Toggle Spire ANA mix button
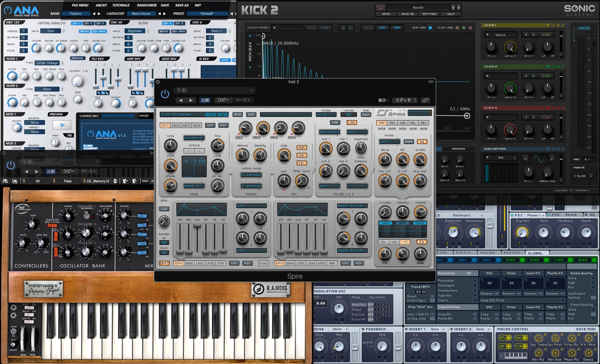 click(301, 147)
